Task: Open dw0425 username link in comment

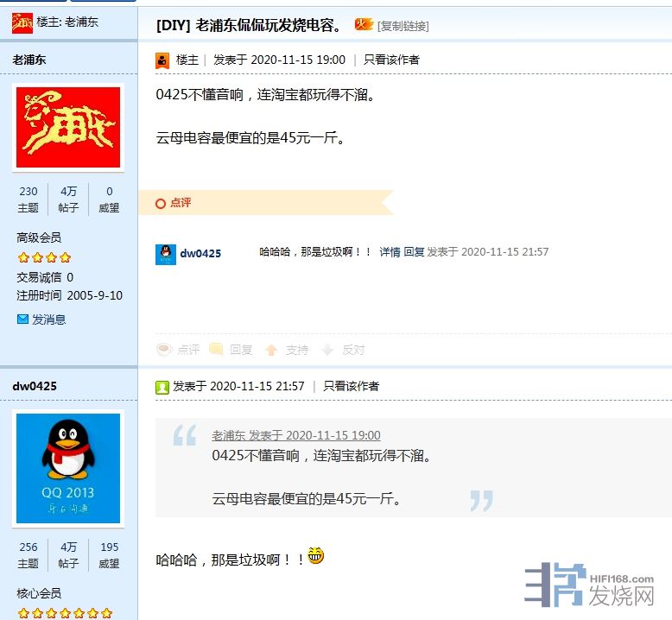Action: pyautogui.click(x=200, y=253)
